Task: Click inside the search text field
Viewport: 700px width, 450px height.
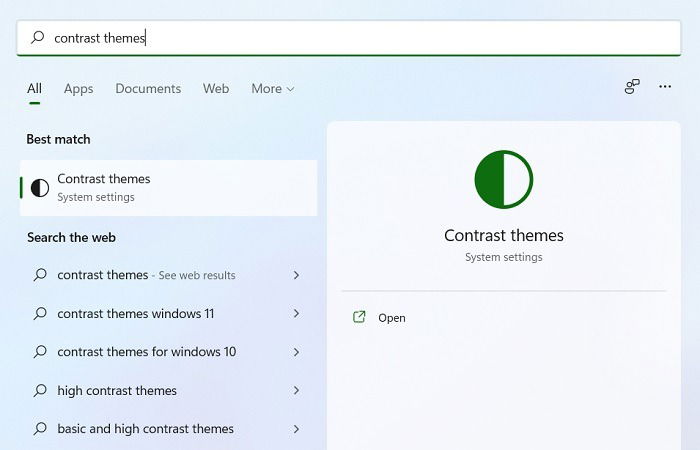Action: coord(348,38)
